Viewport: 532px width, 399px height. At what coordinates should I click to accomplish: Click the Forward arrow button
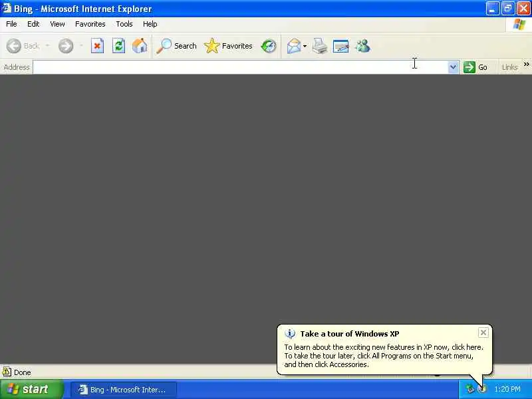point(66,46)
